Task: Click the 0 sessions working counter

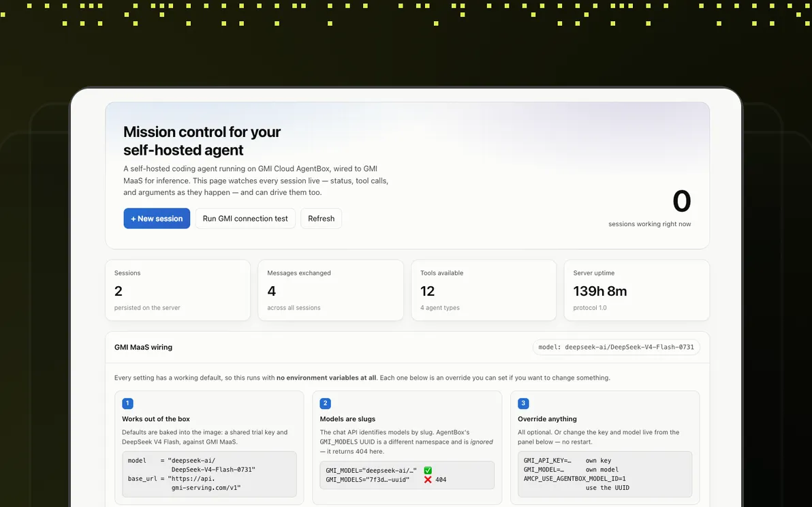Action: coord(681,201)
